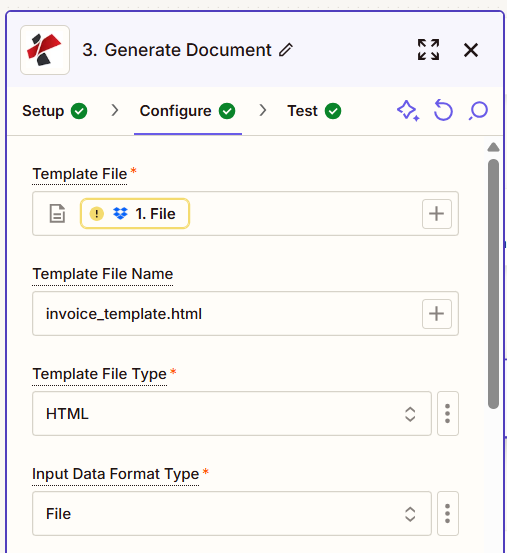Open the comment bubble icon
507x553 pixels.
pyautogui.click(x=478, y=110)
